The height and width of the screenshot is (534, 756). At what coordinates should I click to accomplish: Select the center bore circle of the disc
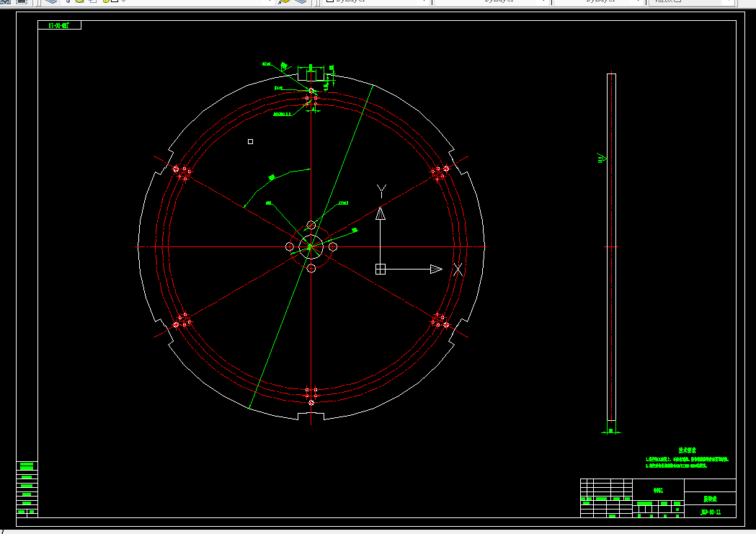[x=311, y=246]
